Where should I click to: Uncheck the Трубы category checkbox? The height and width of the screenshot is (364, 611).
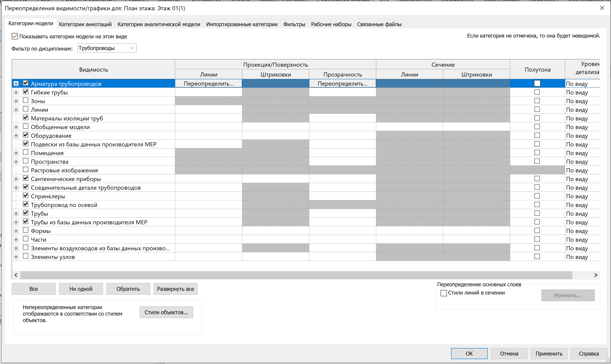coord(26,213)
